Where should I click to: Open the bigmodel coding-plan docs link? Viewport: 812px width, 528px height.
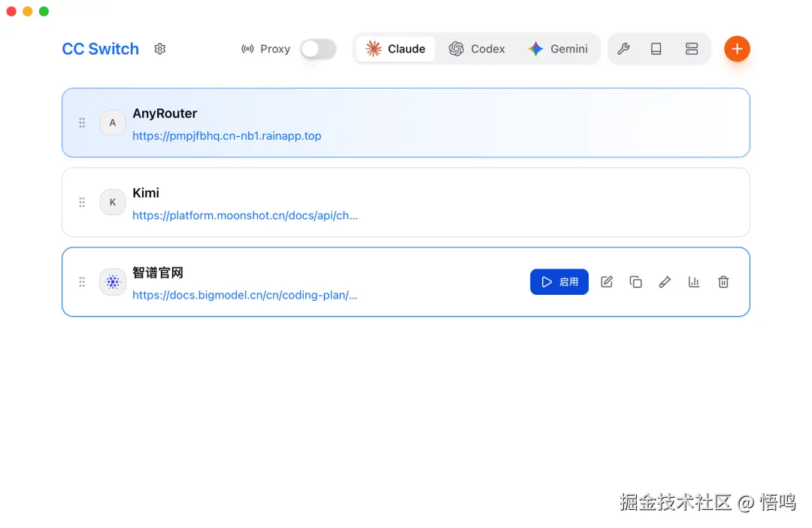(244, 295)
